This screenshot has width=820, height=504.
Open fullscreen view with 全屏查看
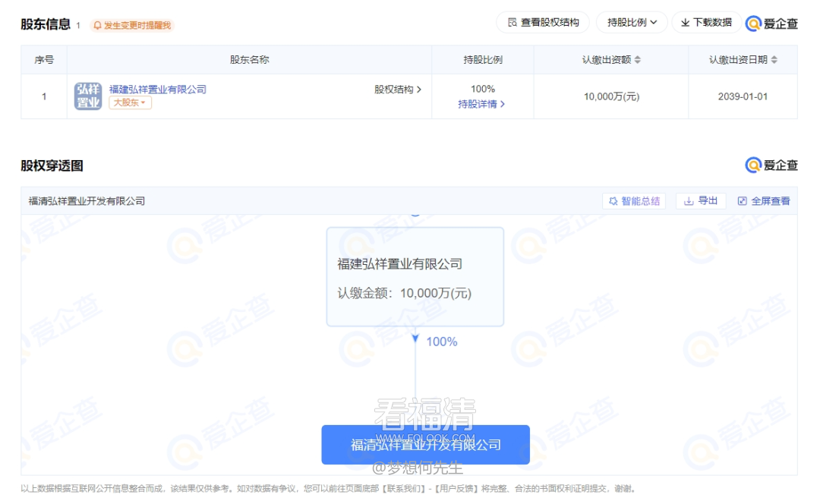[x=764, y=201]
